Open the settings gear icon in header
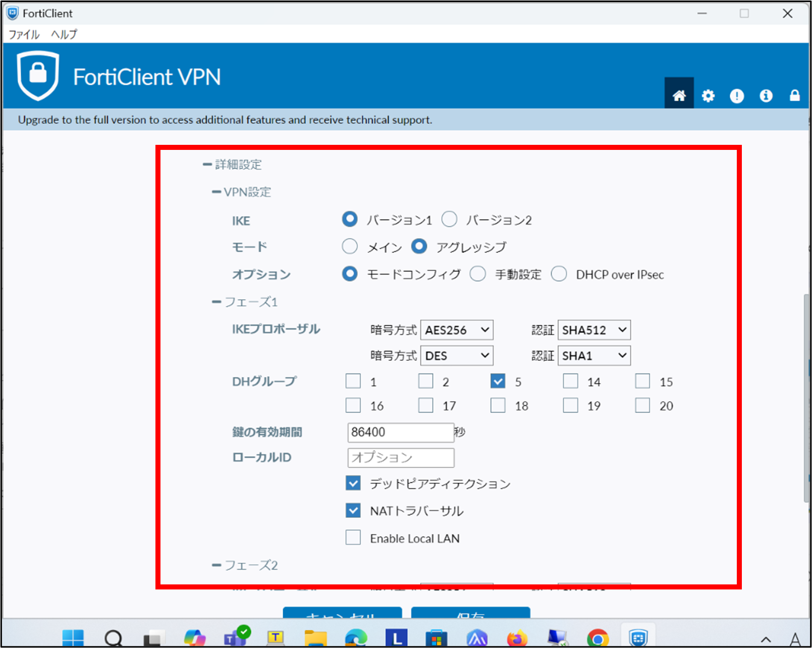 tap(708, 95)
